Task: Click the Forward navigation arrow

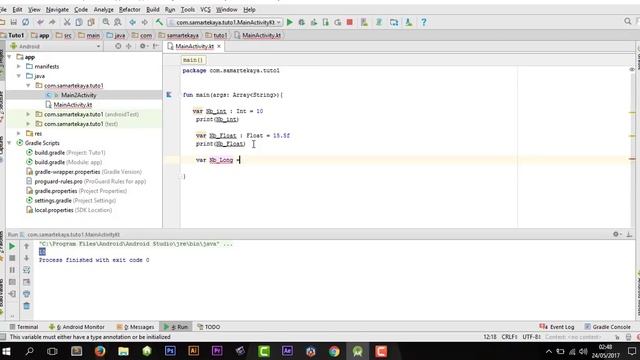Action: 144,22
